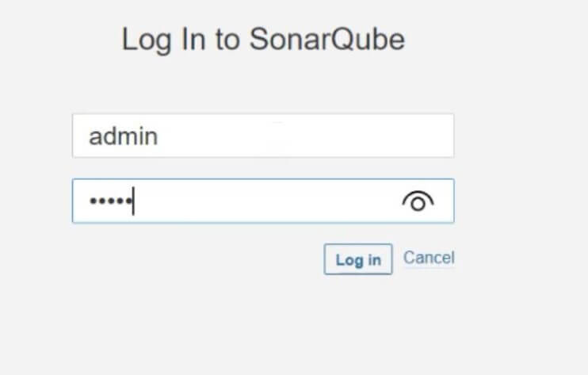Image resolution: width=588 pixels, height=375 pixels.
Task: Select the 'Log In to SonarQube' heading
Action: (263, 40)
